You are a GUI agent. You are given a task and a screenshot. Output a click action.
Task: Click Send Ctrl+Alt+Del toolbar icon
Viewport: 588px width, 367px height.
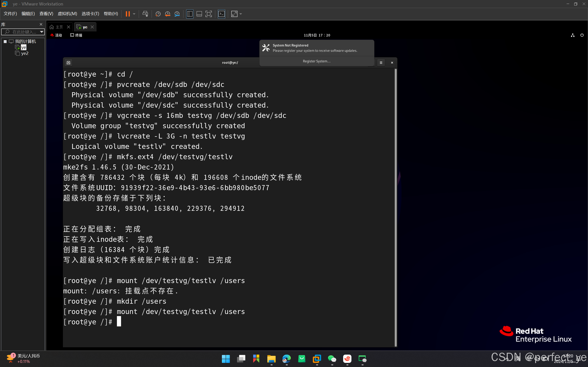(x=145, y=14)
